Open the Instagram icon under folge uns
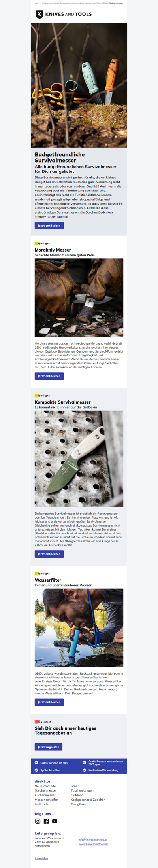 click(x=38, y=821)
